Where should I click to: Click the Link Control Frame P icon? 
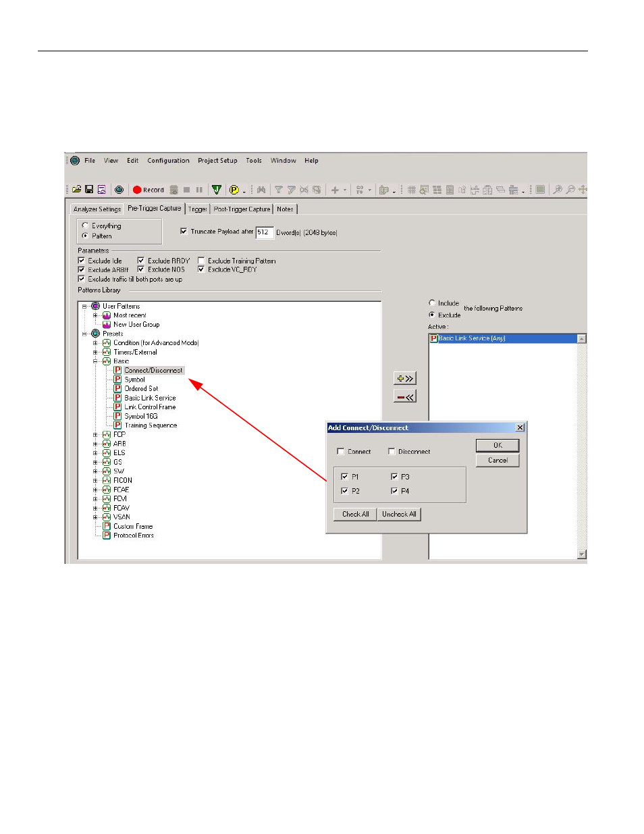117,407
